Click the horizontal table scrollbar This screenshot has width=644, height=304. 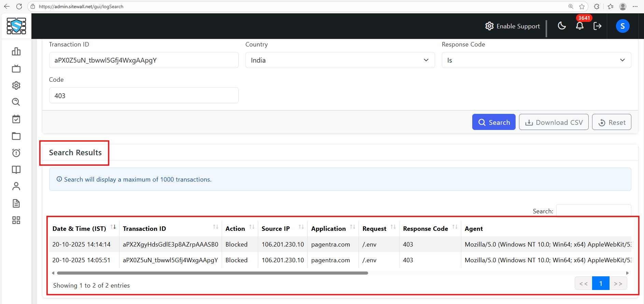(212, 273)
